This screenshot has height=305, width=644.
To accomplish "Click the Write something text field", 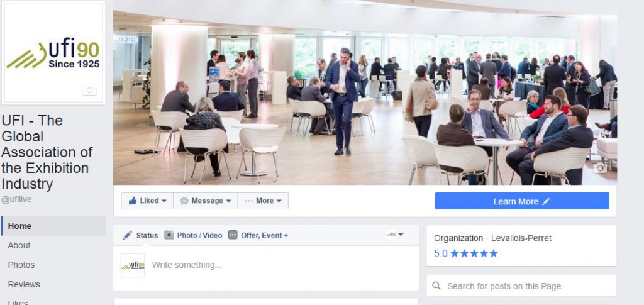I will (282, 265).
